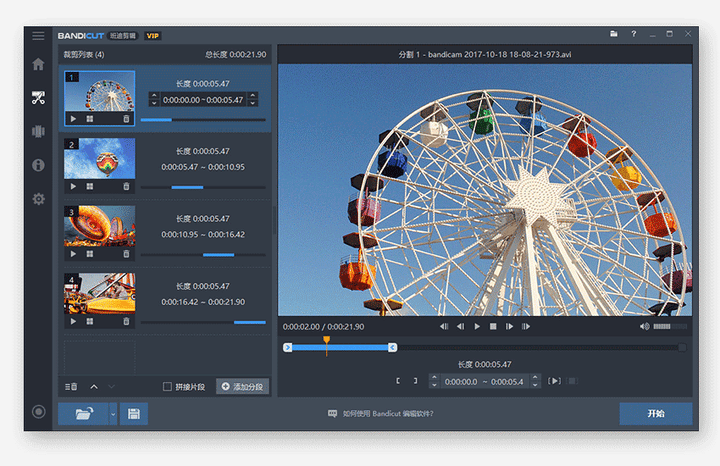Set start point with left bracket icon
This screenshot has width=720, height=466.
pyautogui.click(x=398, y=381)
